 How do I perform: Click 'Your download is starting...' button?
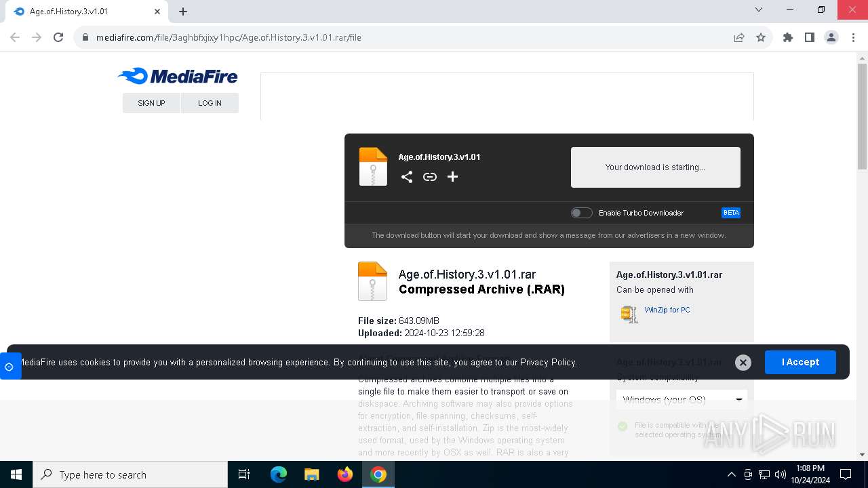click(655, 167)
